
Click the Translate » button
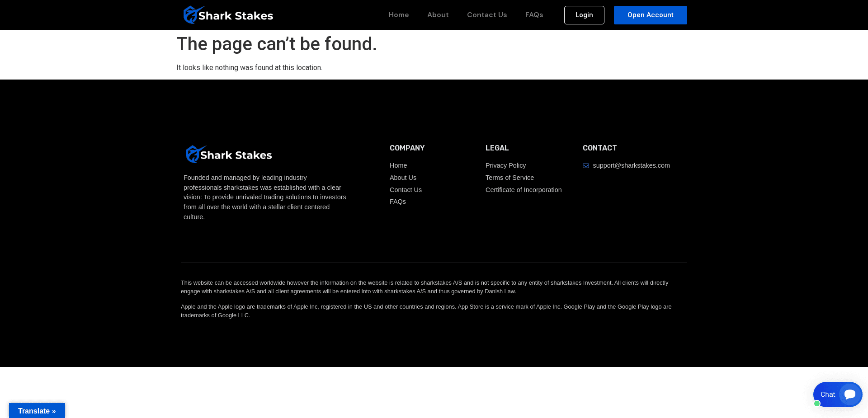37,411
